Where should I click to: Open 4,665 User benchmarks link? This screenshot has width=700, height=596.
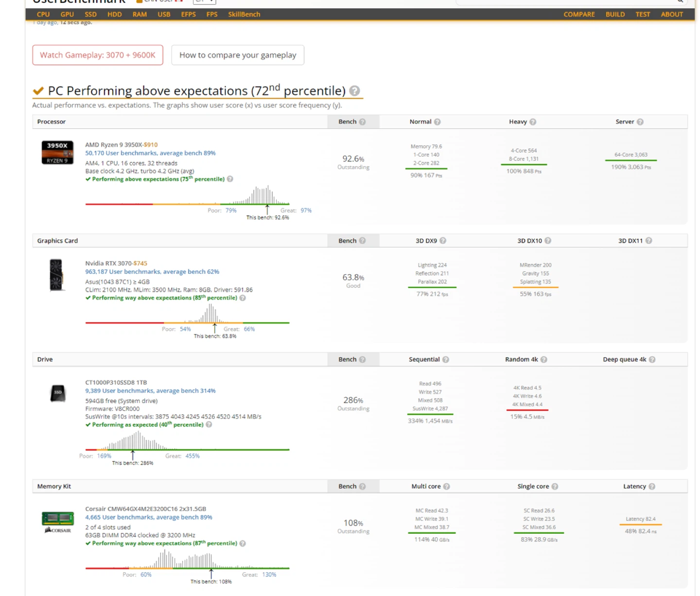[149, 518]
